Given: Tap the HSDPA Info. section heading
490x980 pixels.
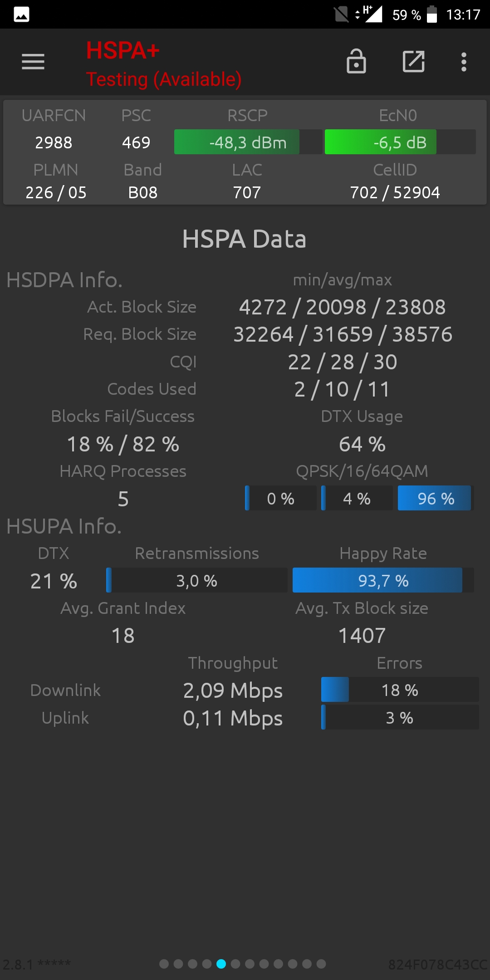Looking at the screenshot, I should 64,280.
